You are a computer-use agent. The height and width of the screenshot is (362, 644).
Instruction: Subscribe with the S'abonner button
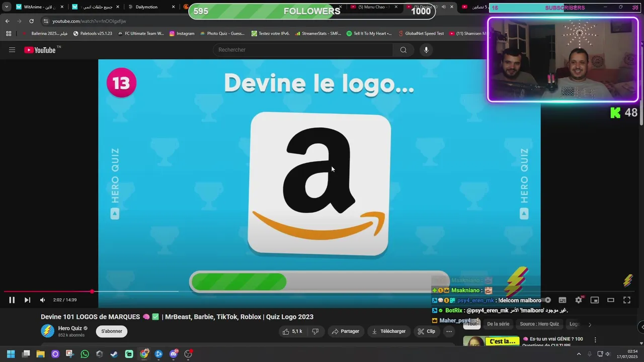[112, 331]
